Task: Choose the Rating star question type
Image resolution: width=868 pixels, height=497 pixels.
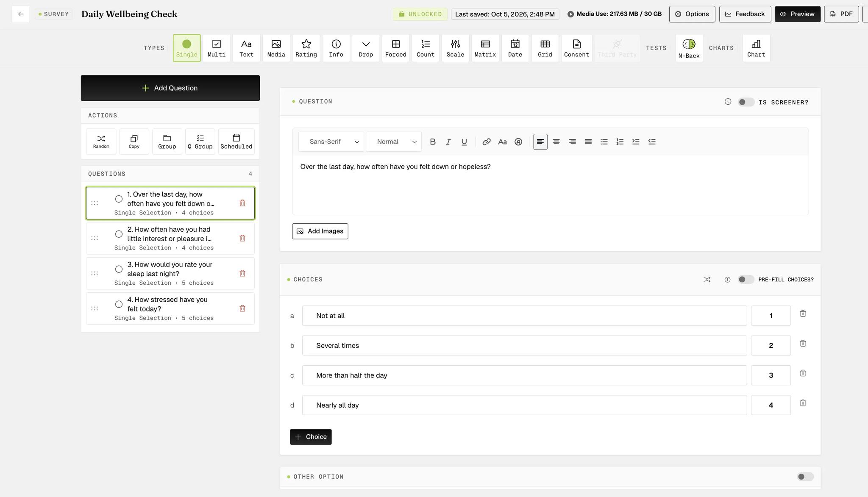Action: (306, 48)
